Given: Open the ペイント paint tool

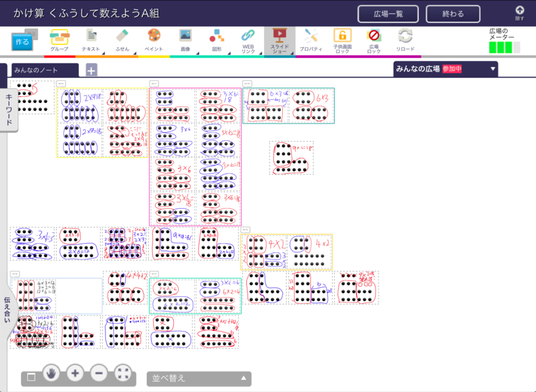Looking at the screenshot, I should point(154,40).
